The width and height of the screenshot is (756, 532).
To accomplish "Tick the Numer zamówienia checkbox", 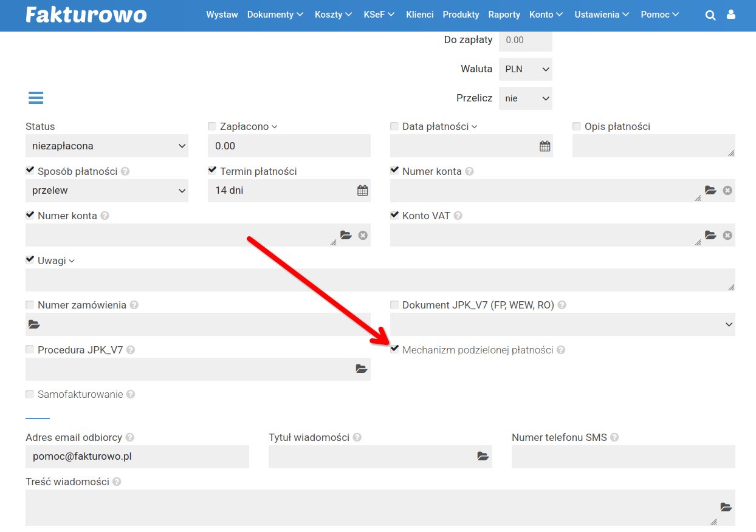I will 30,305.
